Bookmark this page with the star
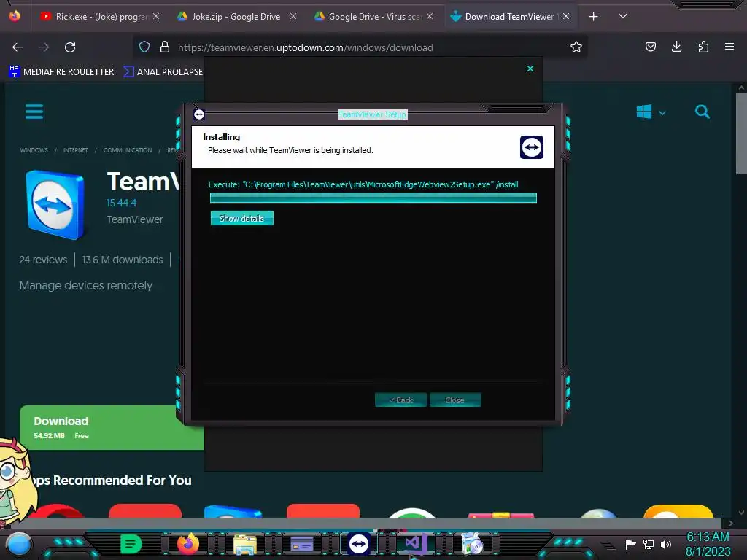Screen dimensions: 747x560 pyautogui.click(x=576, y=47)
